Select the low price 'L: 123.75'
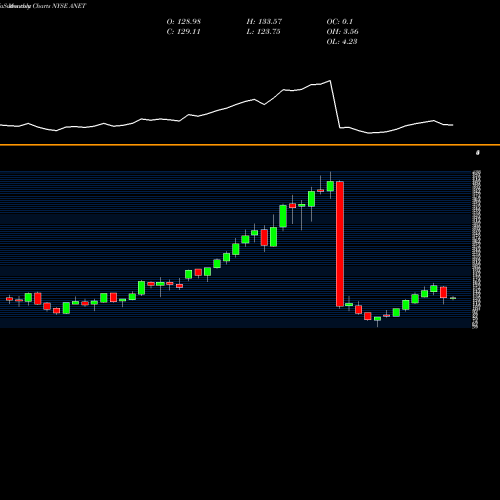Screen dimensions: 500x500 click(263, 32)
